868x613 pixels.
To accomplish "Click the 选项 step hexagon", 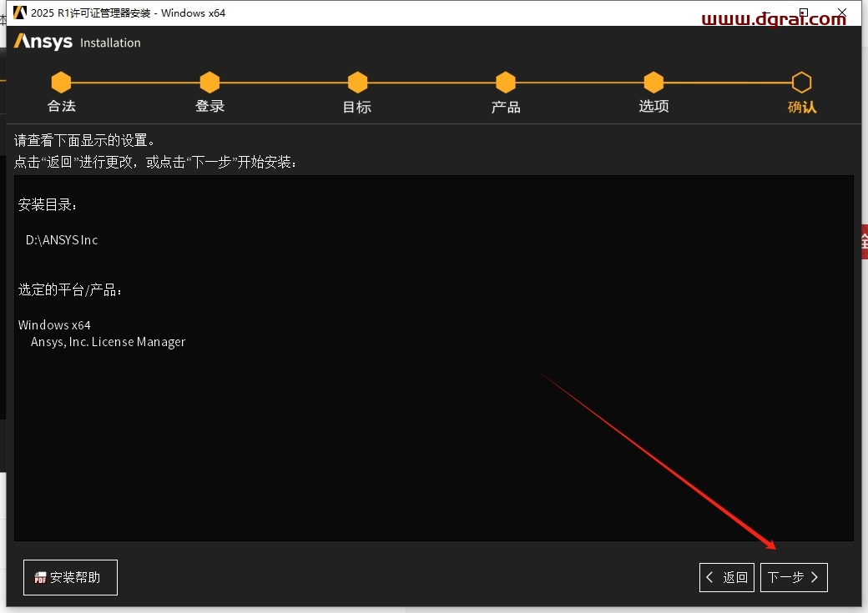I will click(x=654, y=83).
